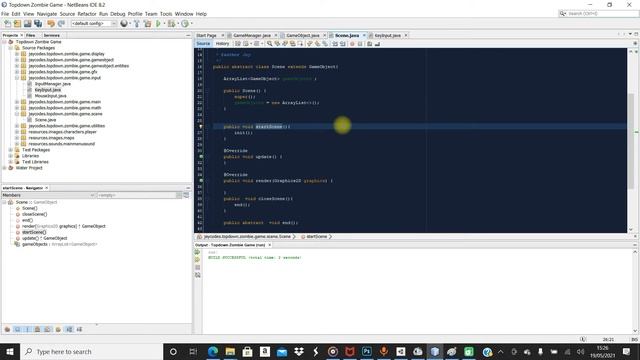Expand the Libraries node
Viewport: 640px width, 360px height.
(11, 156)
